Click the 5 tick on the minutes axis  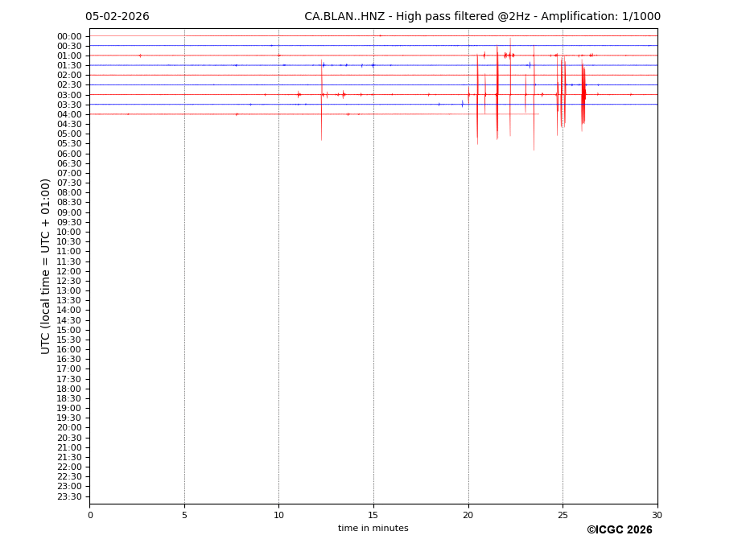click(184, 515)
